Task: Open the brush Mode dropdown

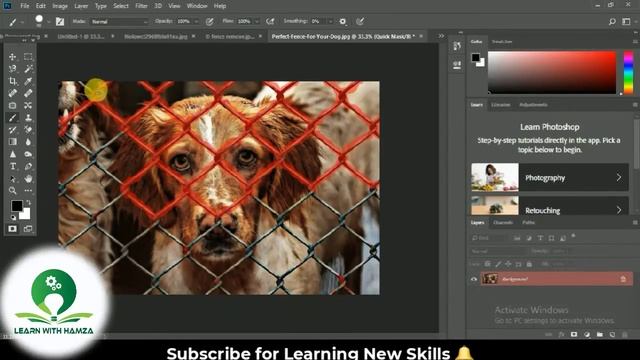Action: coord(119,22)
